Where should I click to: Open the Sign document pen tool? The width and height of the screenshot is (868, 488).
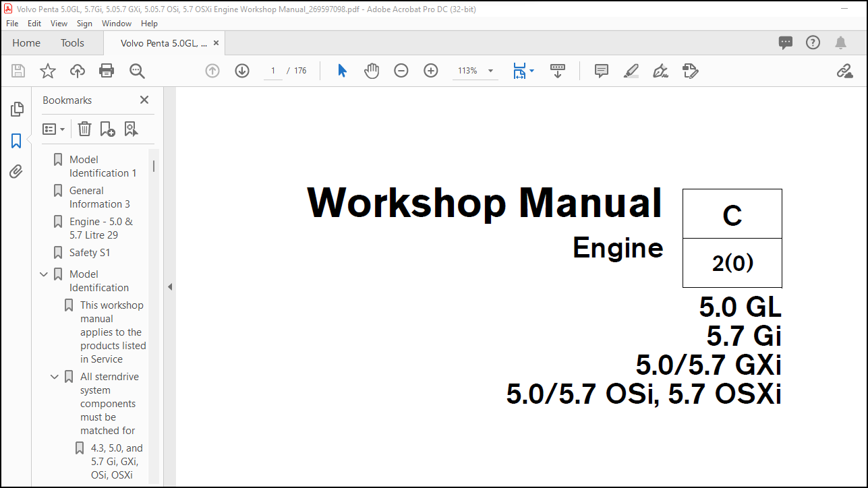[661, 71]
